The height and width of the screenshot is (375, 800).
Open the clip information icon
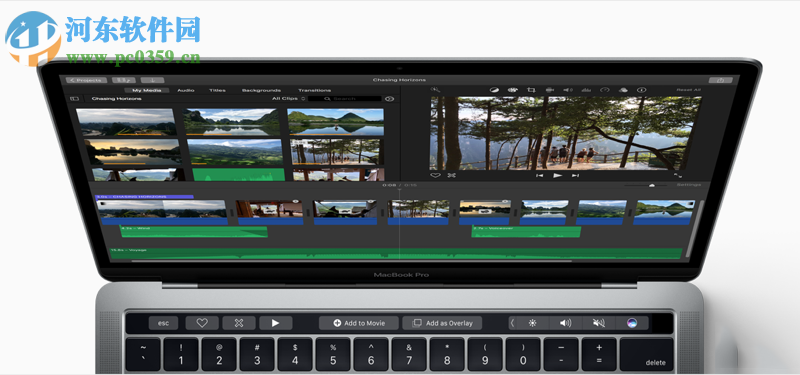(642, 90)
